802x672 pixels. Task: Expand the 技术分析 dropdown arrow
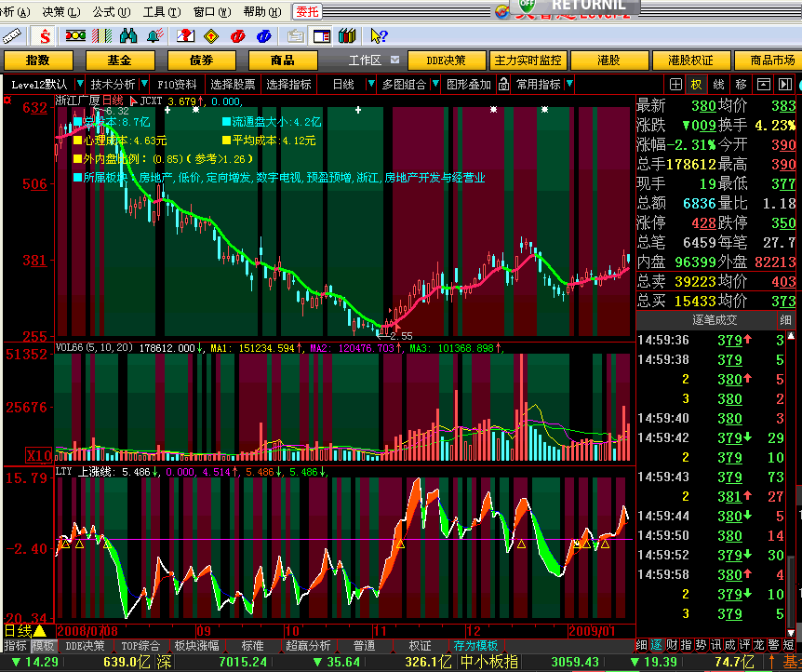coord(144,84)
